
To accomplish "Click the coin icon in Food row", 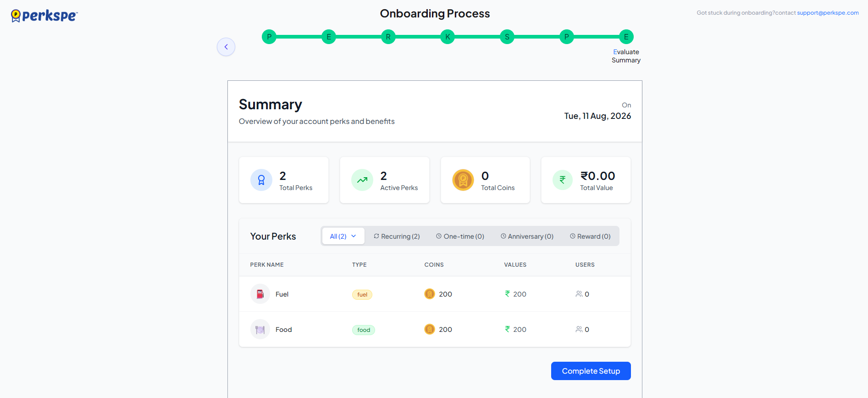I will click(430, 329).
